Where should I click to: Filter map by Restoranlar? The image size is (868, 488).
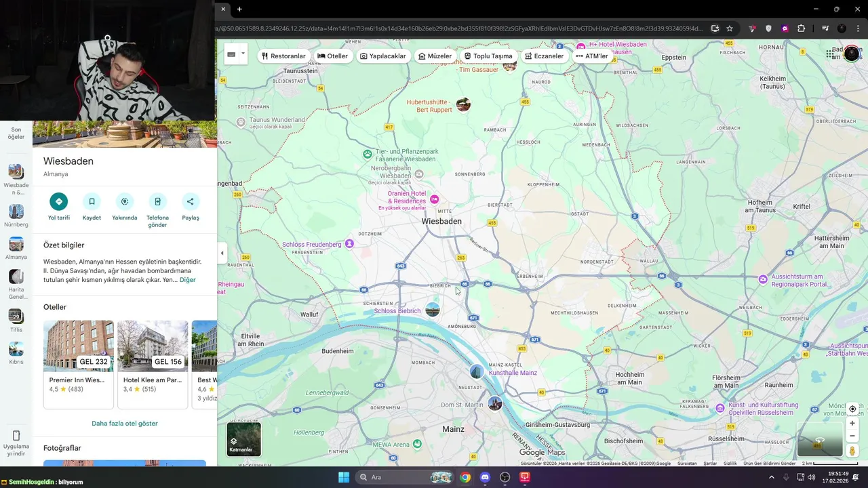pos(283,56)
